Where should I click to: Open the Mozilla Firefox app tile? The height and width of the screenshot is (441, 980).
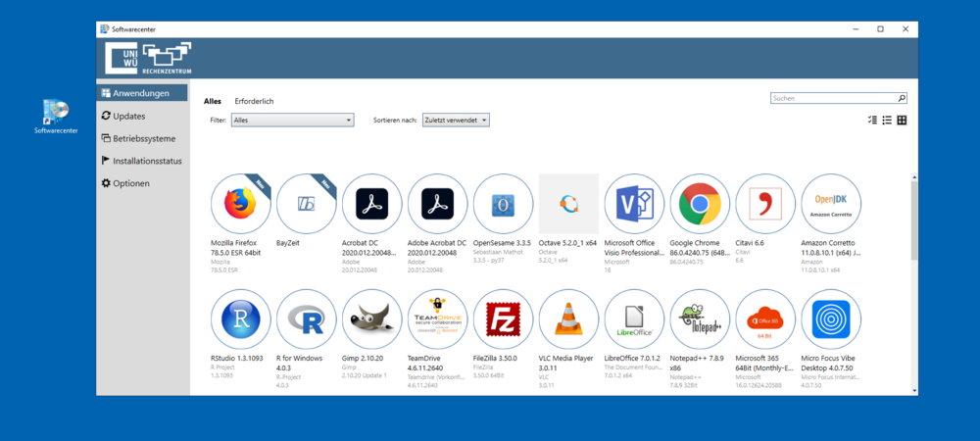tap(241, 205)
